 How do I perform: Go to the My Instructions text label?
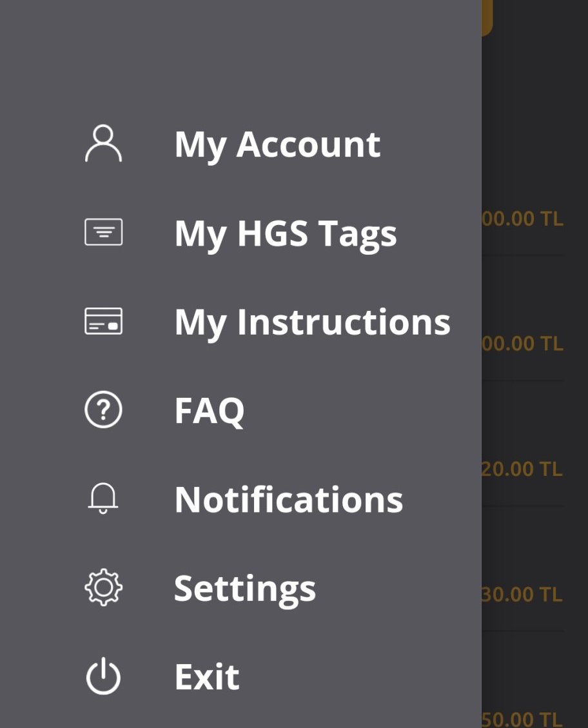tap(312, 322)
